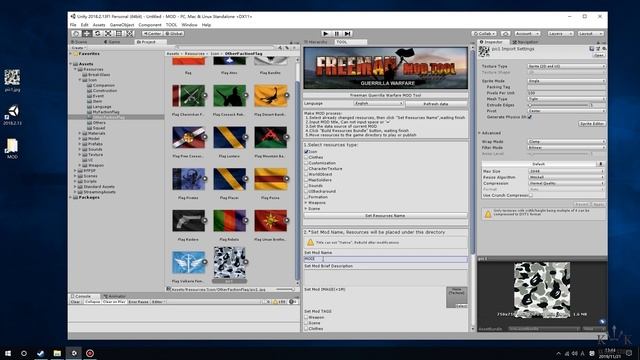Open the Wrap Mode dropdown

tap(567, 142)
